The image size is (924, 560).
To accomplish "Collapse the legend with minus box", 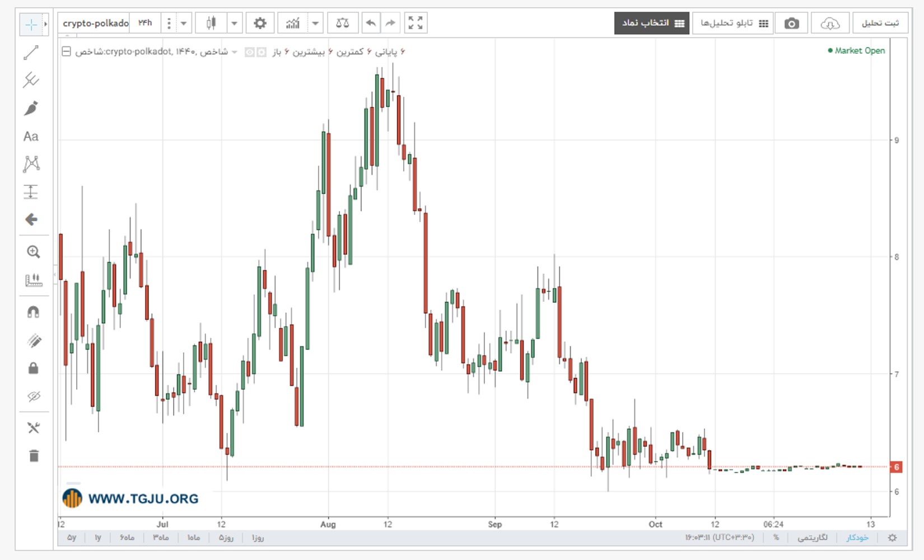I will tap(66, 52).
